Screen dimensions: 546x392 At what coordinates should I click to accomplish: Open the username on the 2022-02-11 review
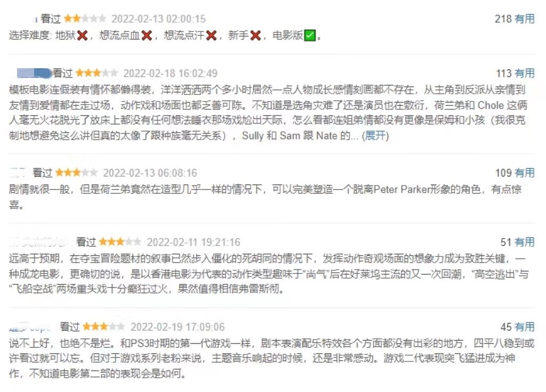(40, 242)
